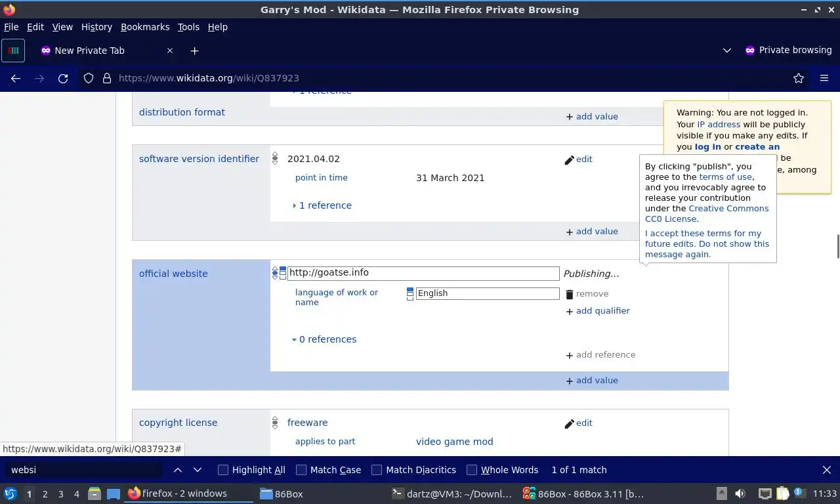Open snak type selector beside English field
This screenshot has height=504, width=840.
(x=410, y=293)
